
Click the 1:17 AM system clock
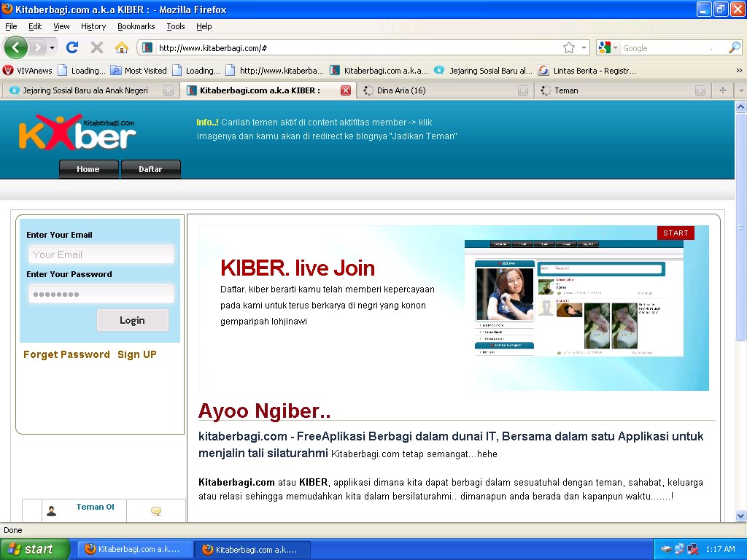coord(720,549)
